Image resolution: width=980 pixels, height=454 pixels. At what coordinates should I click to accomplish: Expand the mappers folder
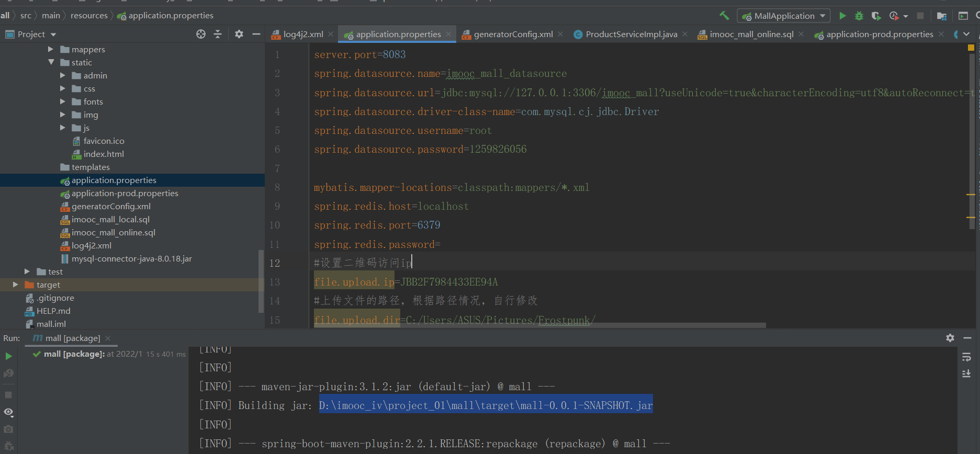[51, 49]
